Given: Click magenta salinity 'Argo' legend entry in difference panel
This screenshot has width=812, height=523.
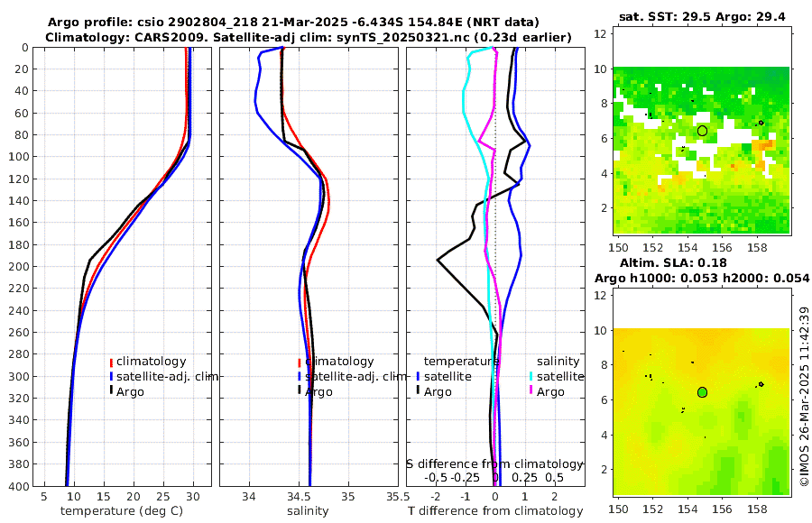Looking at the screenshot, I should (546, 392).
